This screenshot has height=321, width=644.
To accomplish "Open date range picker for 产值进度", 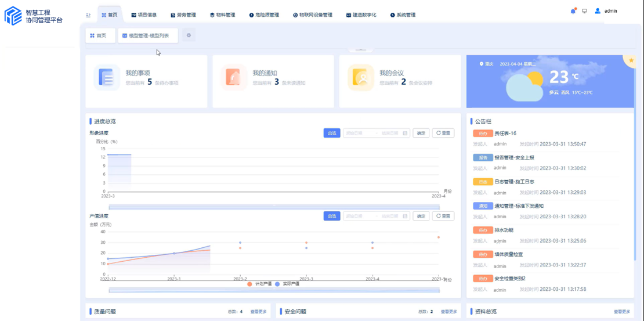I will (x=376, y=216).
